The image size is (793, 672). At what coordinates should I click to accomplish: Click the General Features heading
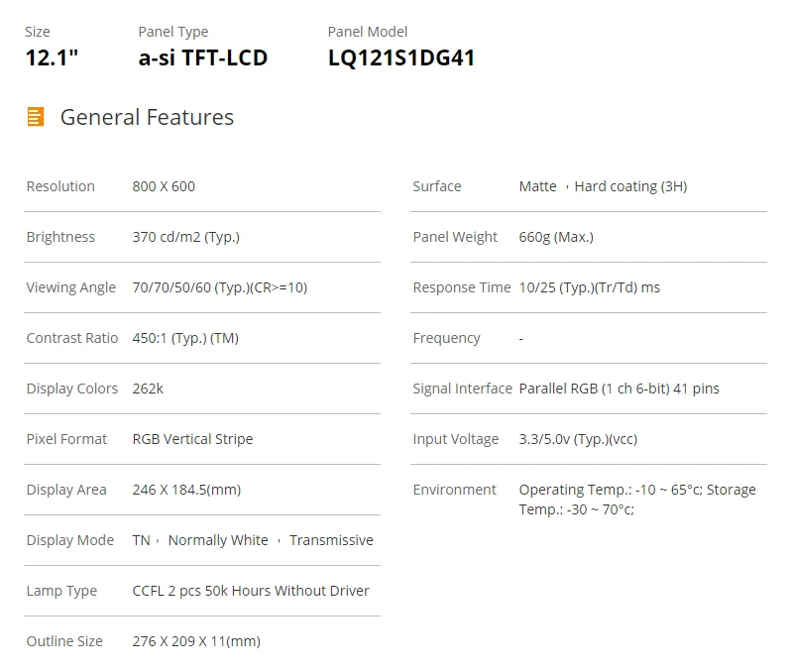click(x=147, y=117)
